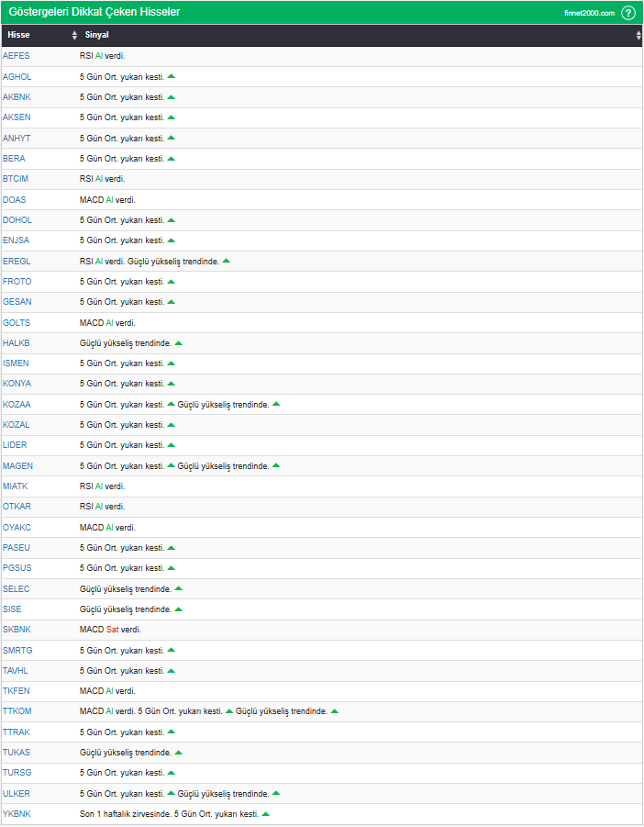The width and height of the screenshot is (644, 827).
Task: Visit the finnet2000.com link
Action: 589,13
